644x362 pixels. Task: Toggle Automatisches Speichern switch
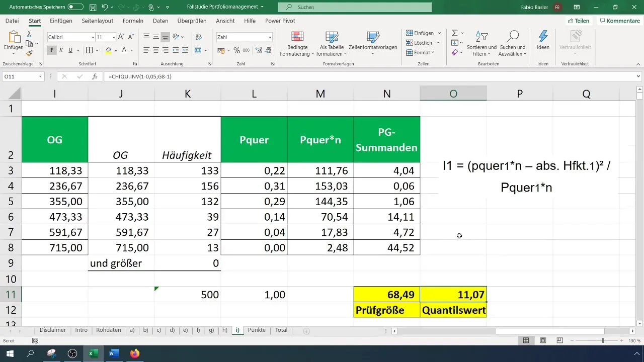coord(75,7)
